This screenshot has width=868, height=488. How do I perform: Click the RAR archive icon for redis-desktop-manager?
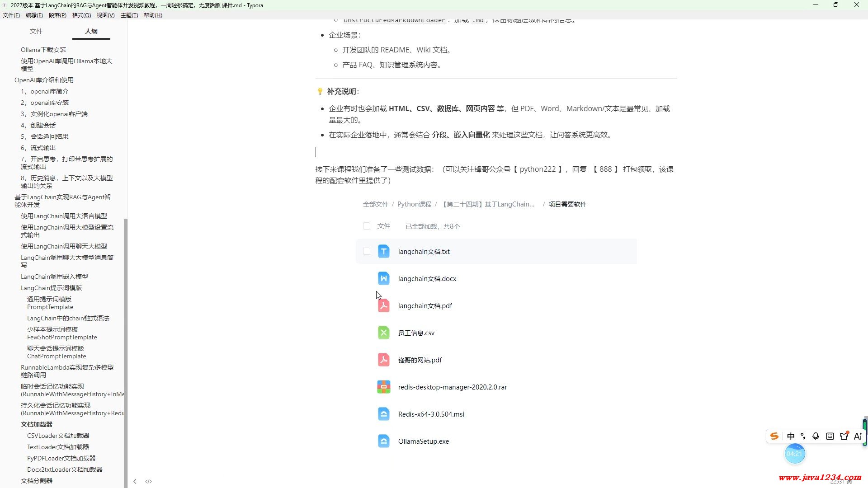click(383, 387)
